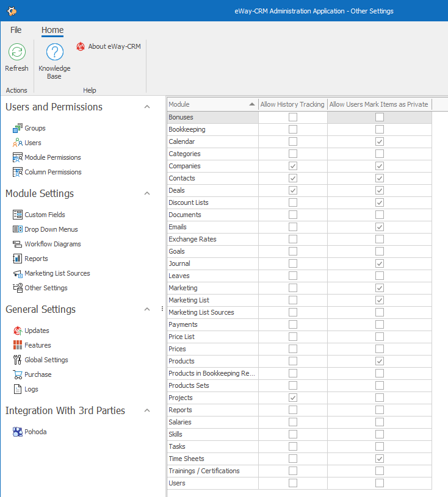The height and width of the screenshot is (497, 448).
Task: Click the Refresh icon in the ribbon
Action: coord(17,52)
